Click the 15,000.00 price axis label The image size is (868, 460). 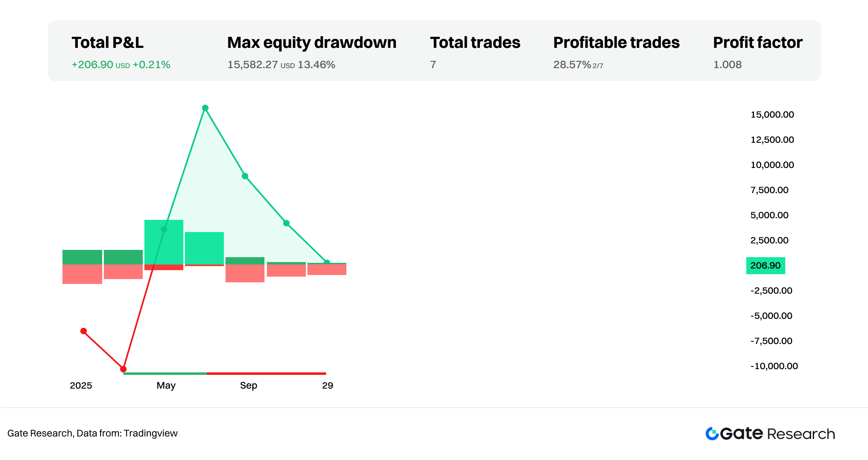(x=772, y=115)
